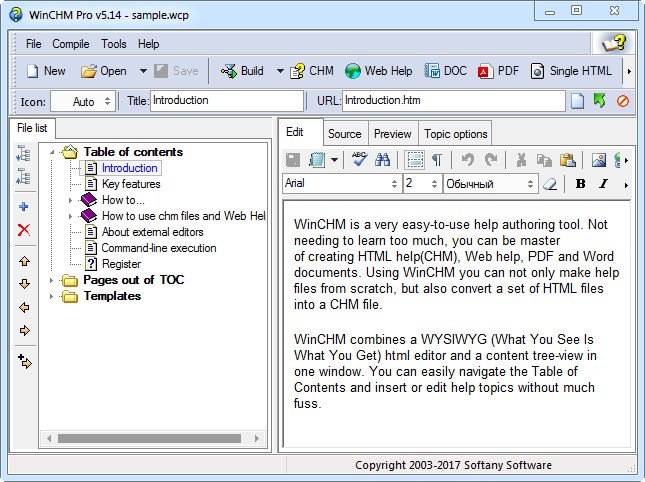The image size is (645, 482).
Task: Click the red X delete icon
Action: coord(24,230)
